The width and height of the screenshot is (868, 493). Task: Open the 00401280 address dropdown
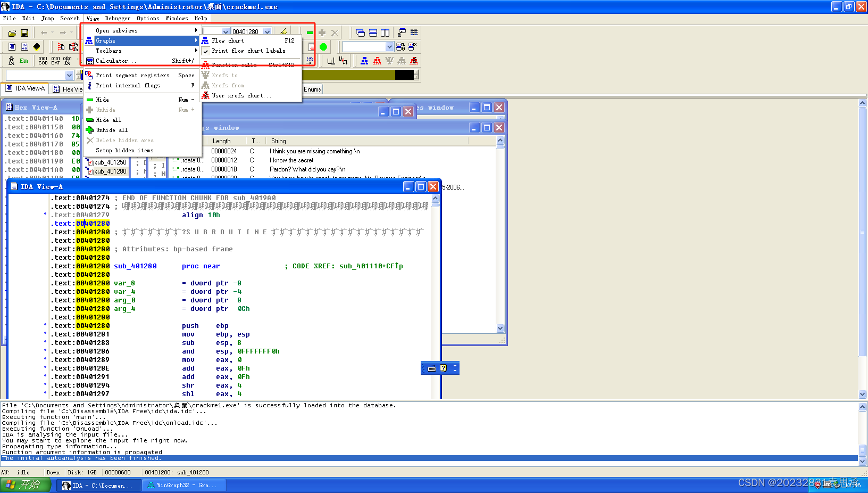tap(268, 32)
